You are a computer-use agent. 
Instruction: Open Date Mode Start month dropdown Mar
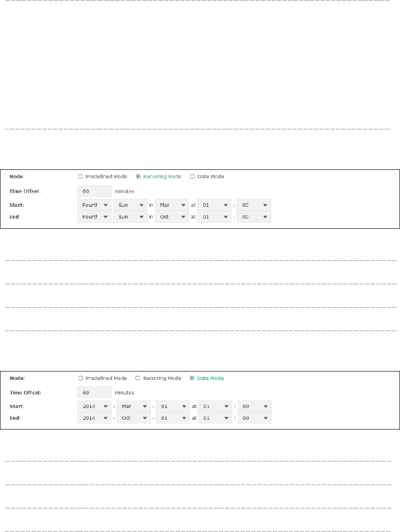[134, 406]
